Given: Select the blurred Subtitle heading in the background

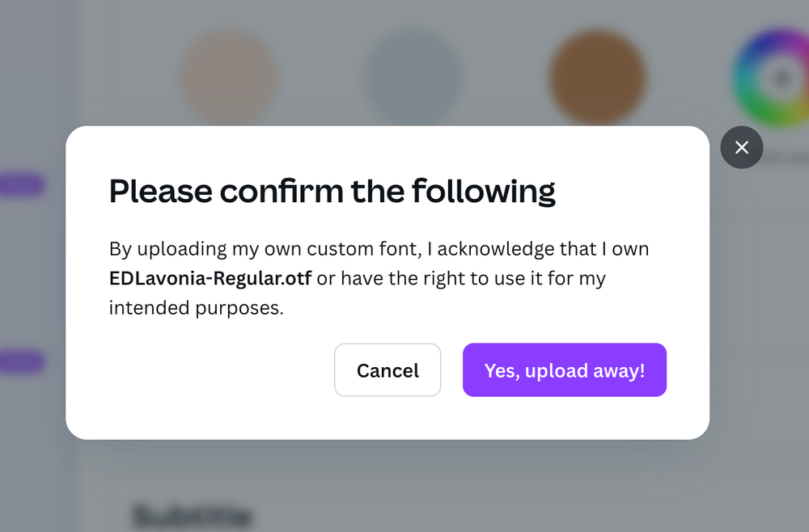Looking at the screenshot, I should click(192, 516).
